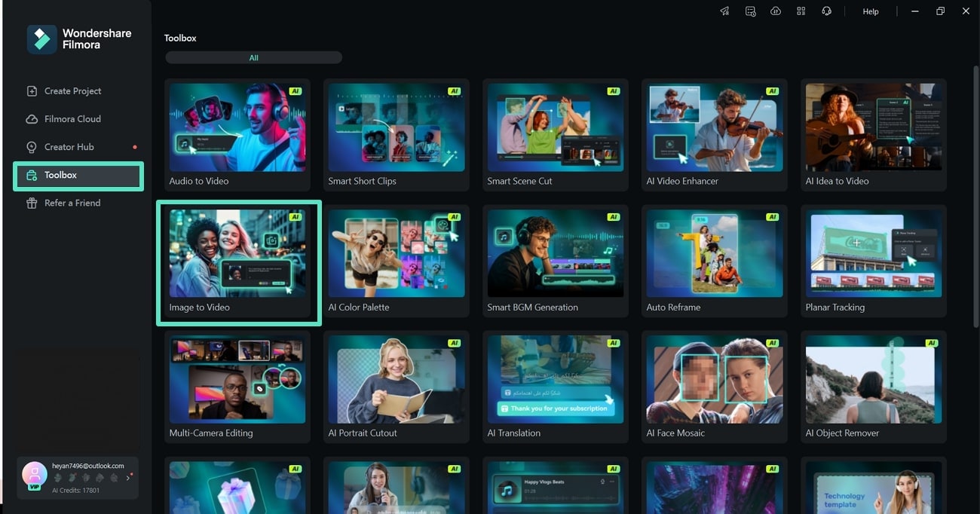
Task: Launch the Auto Reframe tool
Action: tap(715, 262)
